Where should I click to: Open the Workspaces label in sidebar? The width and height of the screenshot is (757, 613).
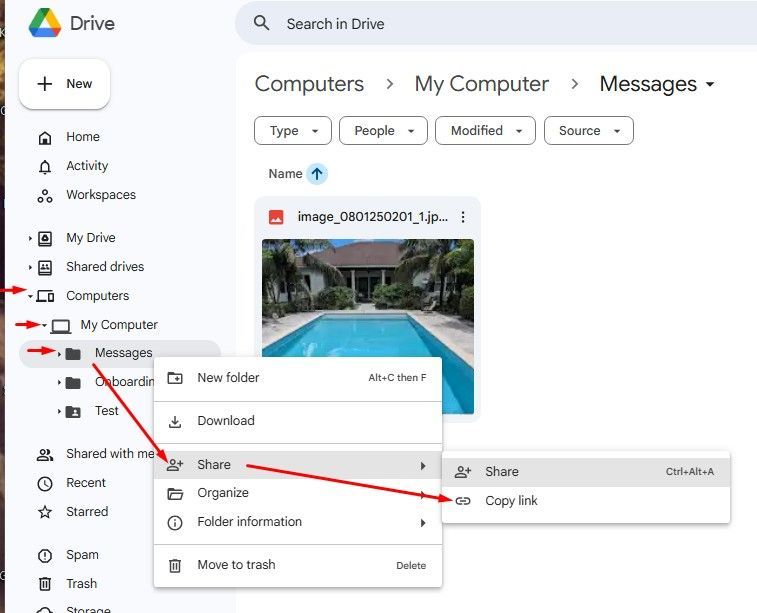[101, 195]
